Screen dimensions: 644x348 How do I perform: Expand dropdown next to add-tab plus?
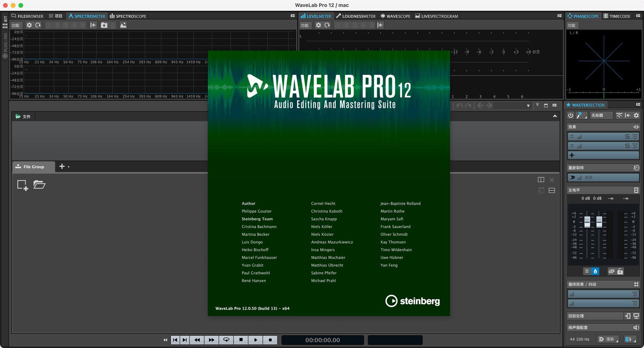click(69, 167)
